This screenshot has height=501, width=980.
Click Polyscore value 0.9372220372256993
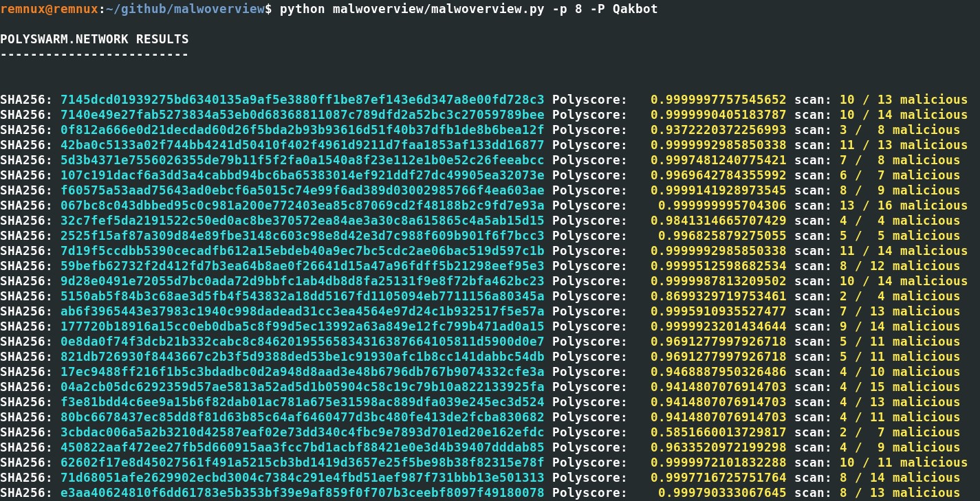tap(718, 130)
